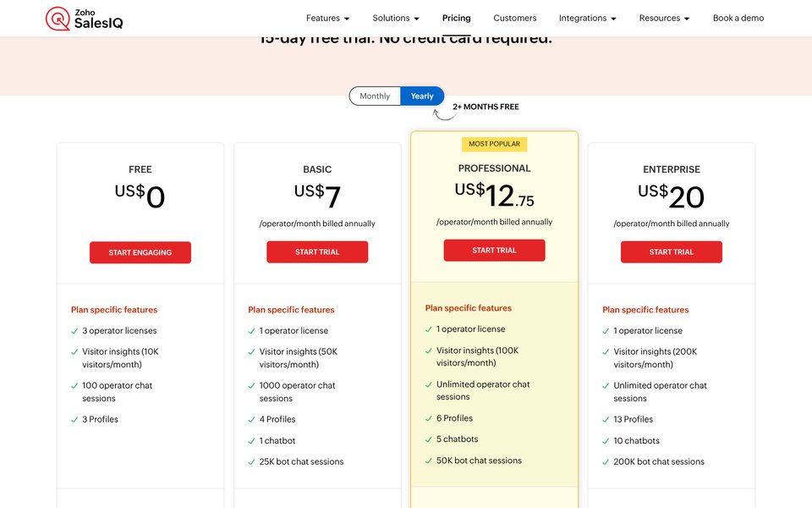The height and width of the screenshot is (508, 812).
Task: Click the US$0 price
Action: [x=140, y=197]
